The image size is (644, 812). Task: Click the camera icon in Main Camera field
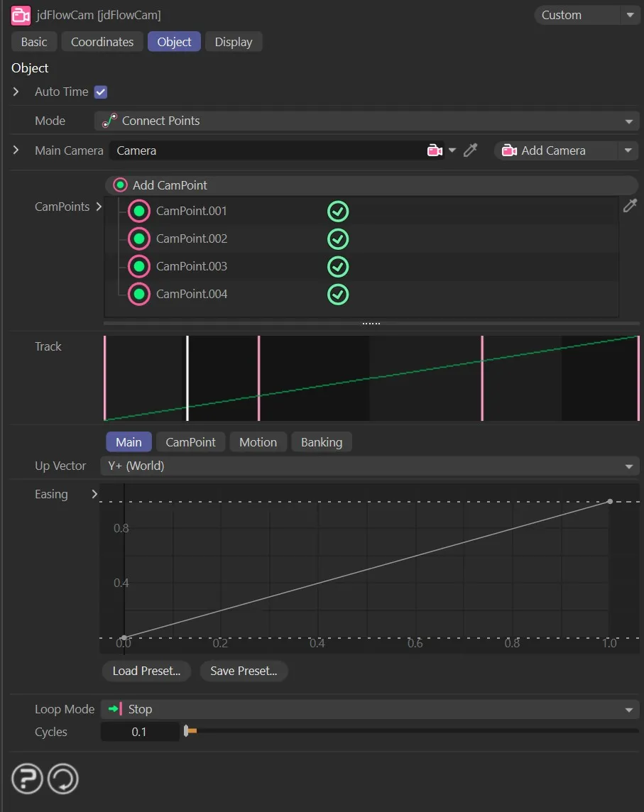coord(434,150)
